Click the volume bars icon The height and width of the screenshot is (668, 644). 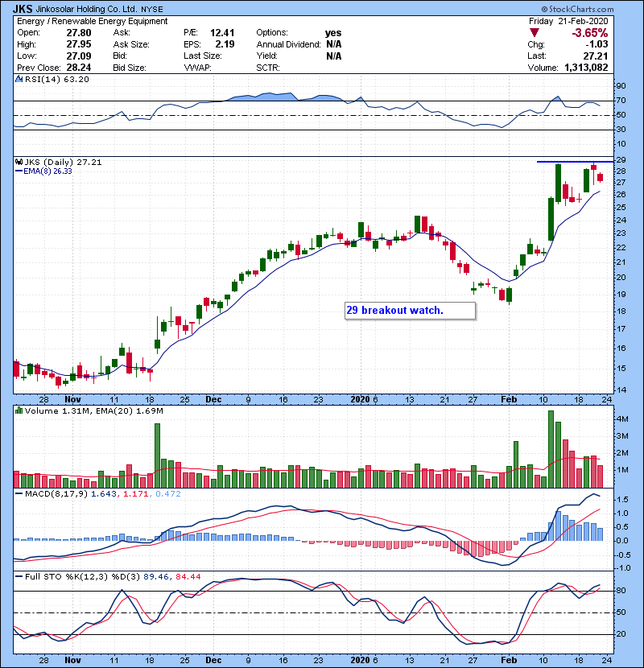[x=19, y=410]
